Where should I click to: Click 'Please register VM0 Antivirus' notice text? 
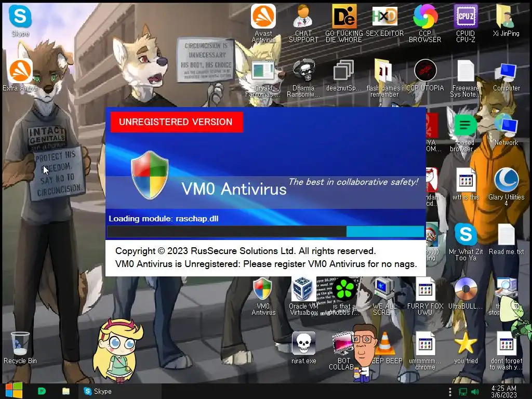tap(330, 264)
